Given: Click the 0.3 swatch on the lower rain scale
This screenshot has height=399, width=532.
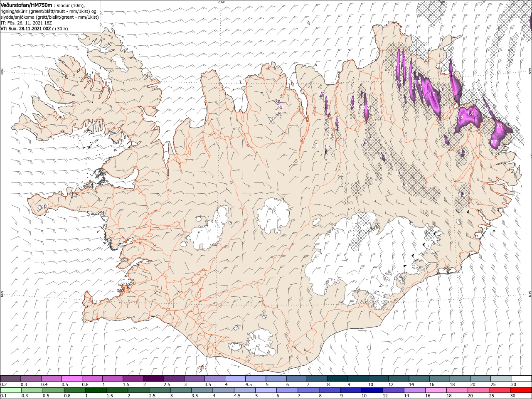Looking at the screenshot, I should pyautogui.click(x=32, y=390).
